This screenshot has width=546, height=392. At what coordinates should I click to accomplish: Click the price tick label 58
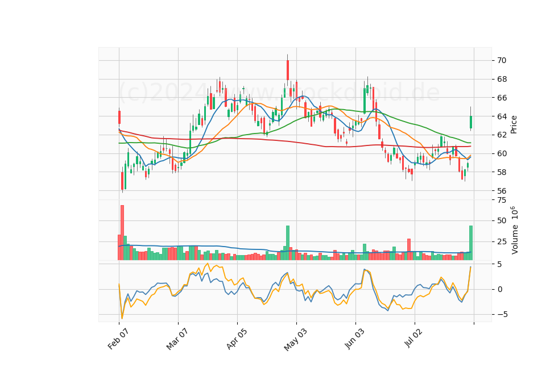coord(502,172)
